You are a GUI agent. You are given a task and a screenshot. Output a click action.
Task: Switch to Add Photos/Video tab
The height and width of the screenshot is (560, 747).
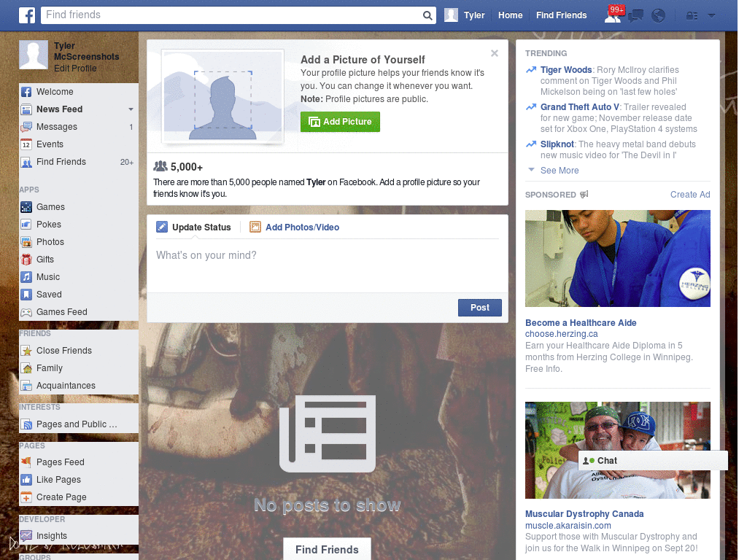click(295, 227)
